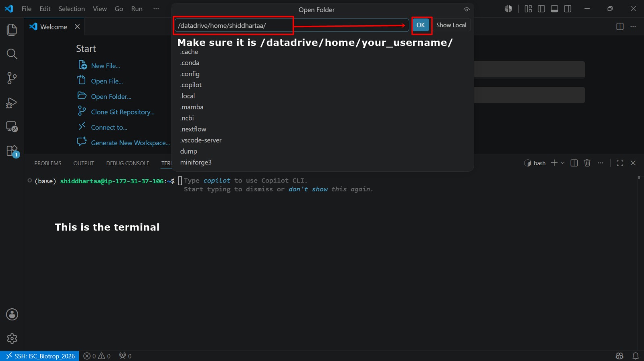Image resolution: width=644 pixels, height=361 pixels.
Task: Switch to OUTPUT panel tab
Action: pos(84,163)
